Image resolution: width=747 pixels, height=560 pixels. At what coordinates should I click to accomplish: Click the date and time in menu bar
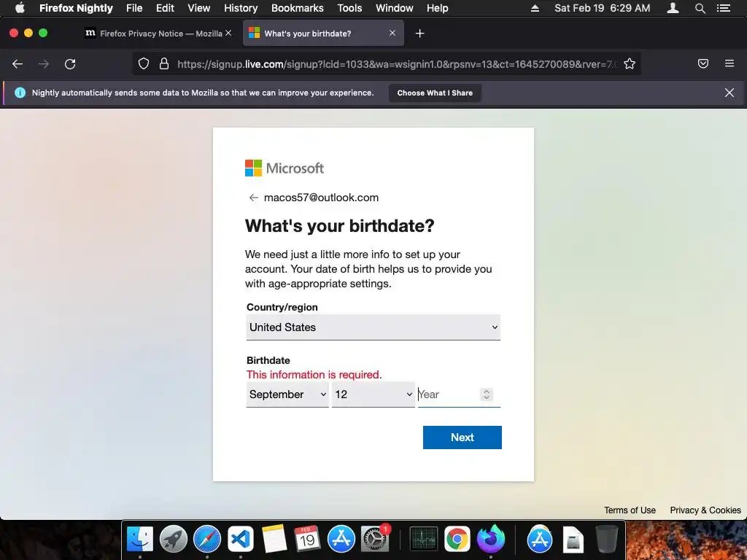[602, 8]
